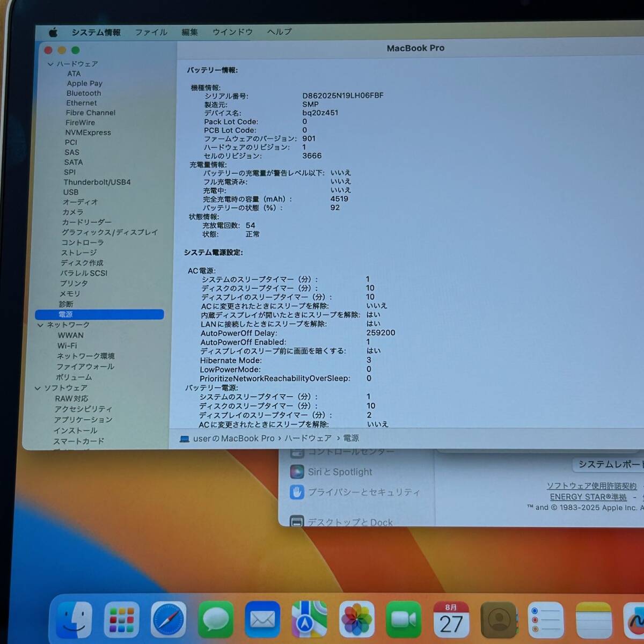Launch Launchpad from the Dock
Screen dimensions: 644x644
coord(121,620)
